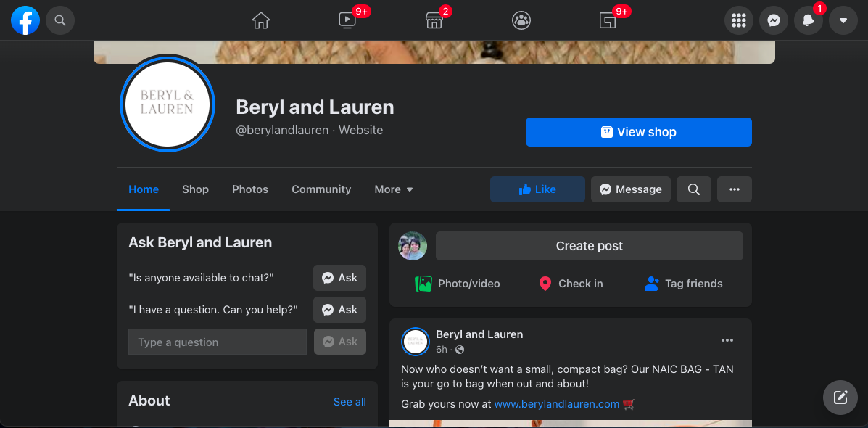Click the Beryl and Lauren page title
Viewport: 868px width, 428px height.
pos(315,107)
